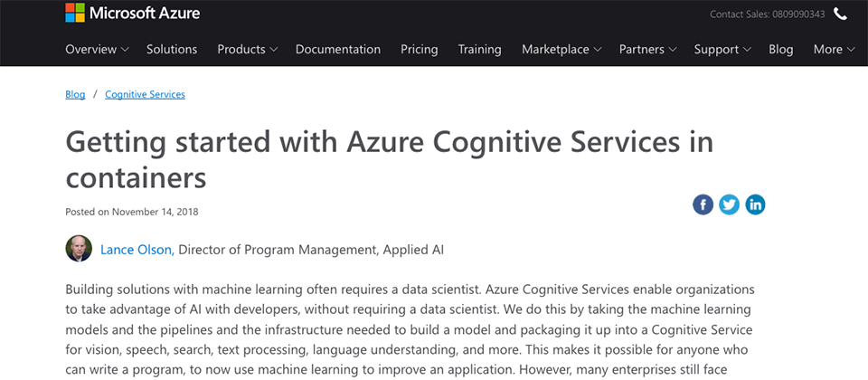
Task: Share article on Facebook icon
Action: (703, 205)
